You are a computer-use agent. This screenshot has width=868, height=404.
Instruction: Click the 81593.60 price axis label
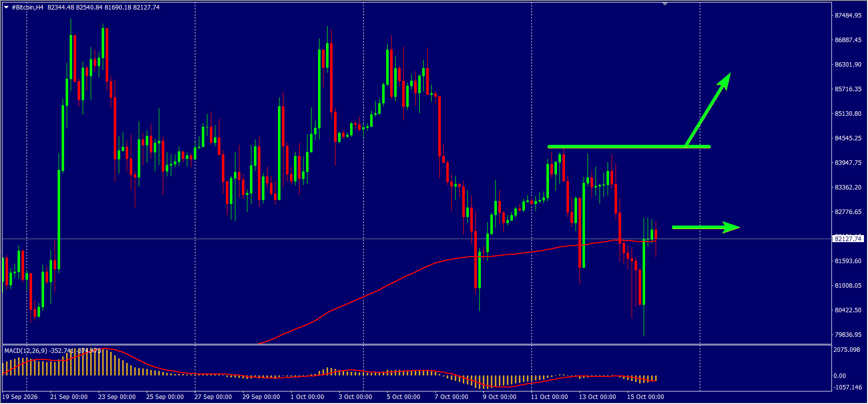848,261
